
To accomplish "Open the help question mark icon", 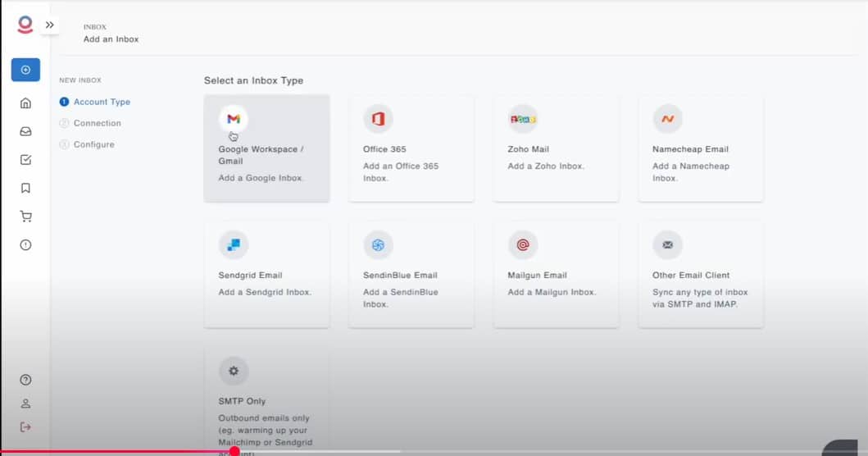I will click(25, 380).
